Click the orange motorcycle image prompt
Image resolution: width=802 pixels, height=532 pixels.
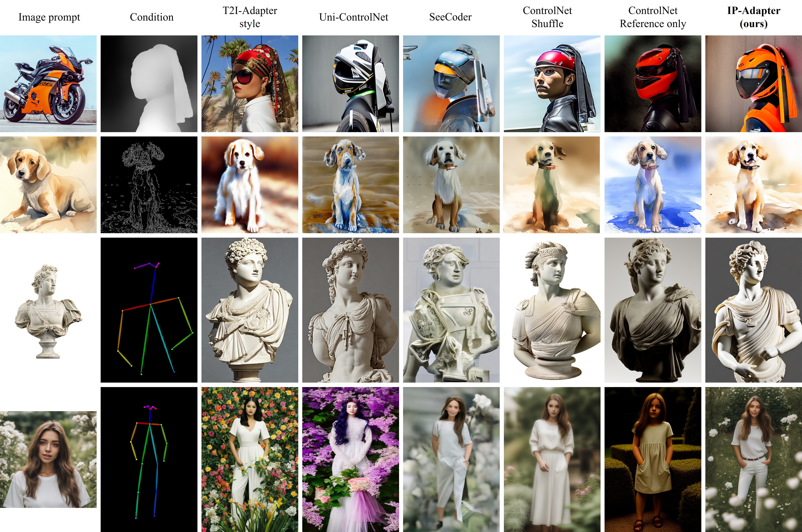point(48,83)
